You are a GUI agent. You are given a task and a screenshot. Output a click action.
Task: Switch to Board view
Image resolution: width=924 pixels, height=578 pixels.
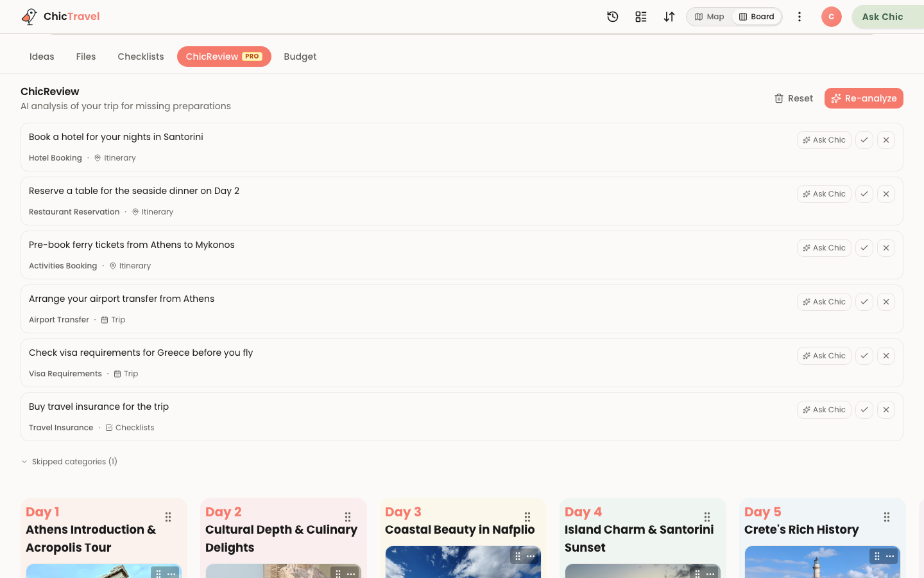[x=757, y=17]
